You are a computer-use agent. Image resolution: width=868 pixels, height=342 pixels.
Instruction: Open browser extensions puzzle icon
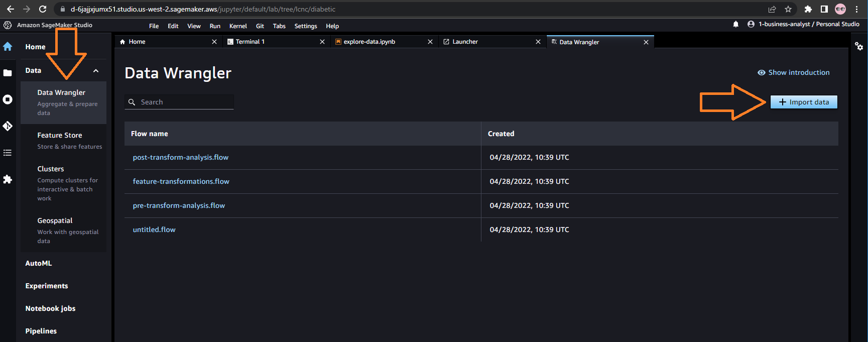808,9
